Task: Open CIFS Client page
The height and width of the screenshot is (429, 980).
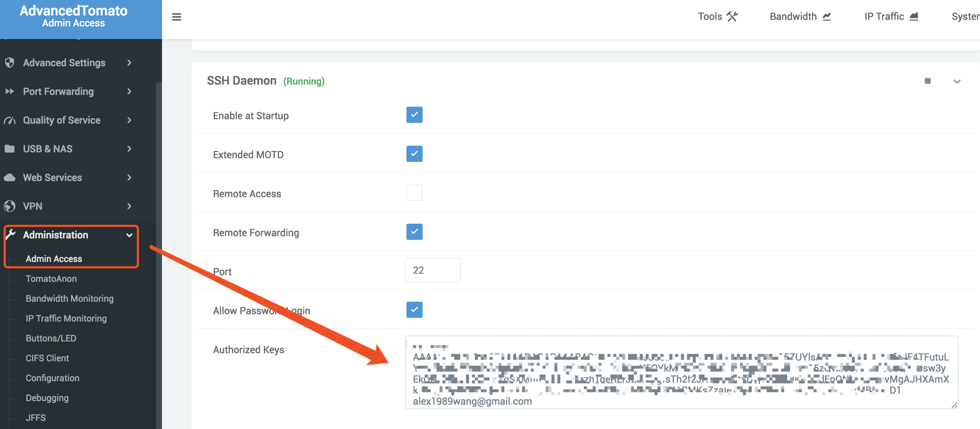Action: click(47, 358)
